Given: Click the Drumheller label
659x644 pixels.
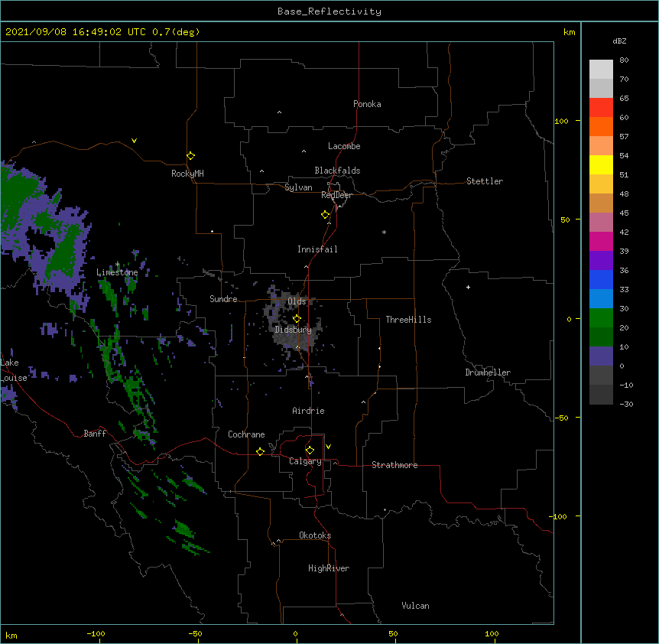Looking at the screenshot, I should (x=488, y=372).
